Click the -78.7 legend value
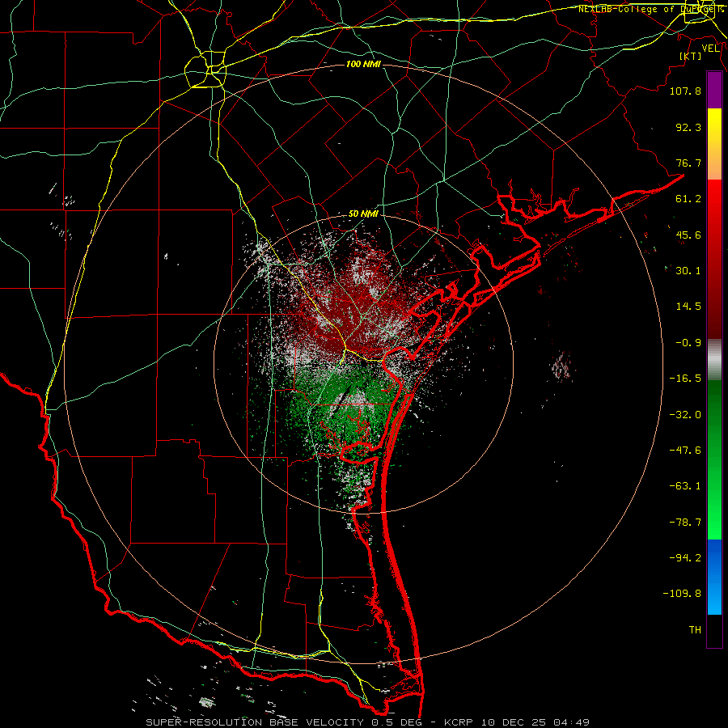Screen dimensions: 728x728 [x=685, y=523]
